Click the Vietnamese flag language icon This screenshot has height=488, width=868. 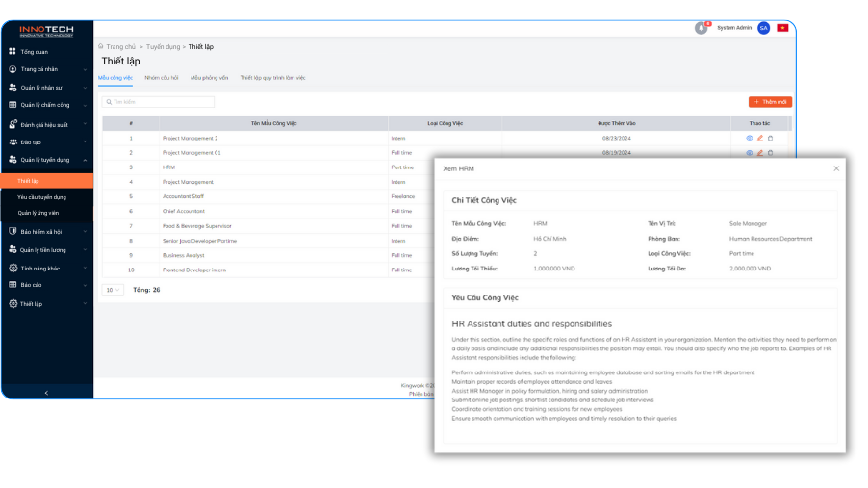[x=782, y=28]
